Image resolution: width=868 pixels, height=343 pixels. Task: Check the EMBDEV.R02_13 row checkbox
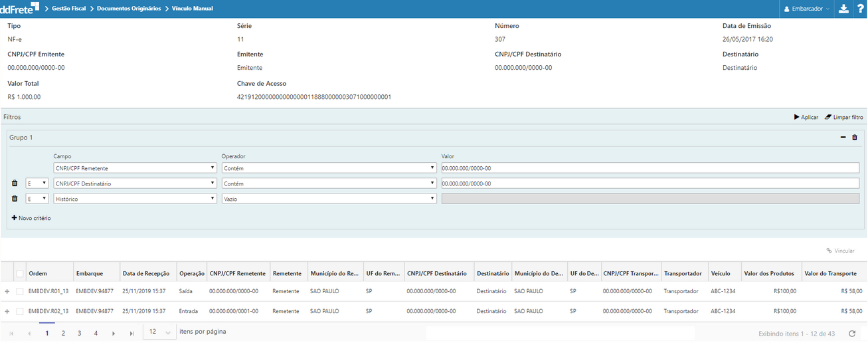coord(20,311)
